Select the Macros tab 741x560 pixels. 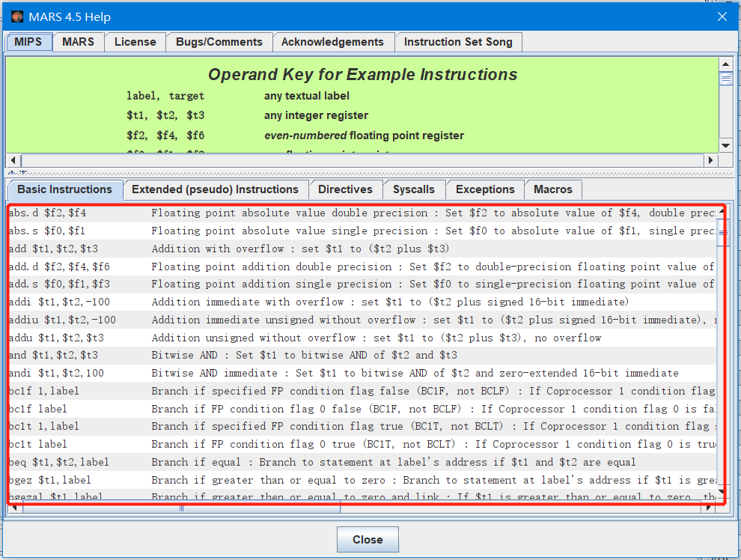tap(553, 189)
